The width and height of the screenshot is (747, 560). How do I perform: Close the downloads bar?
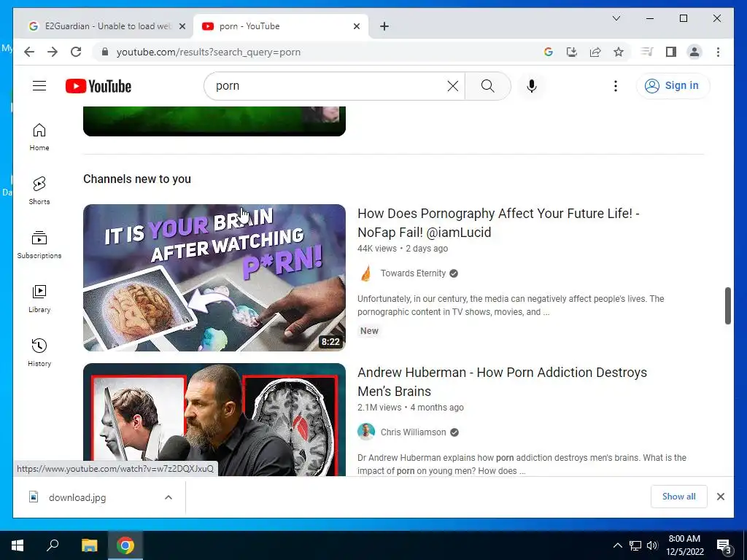click(x=720, y=496)
